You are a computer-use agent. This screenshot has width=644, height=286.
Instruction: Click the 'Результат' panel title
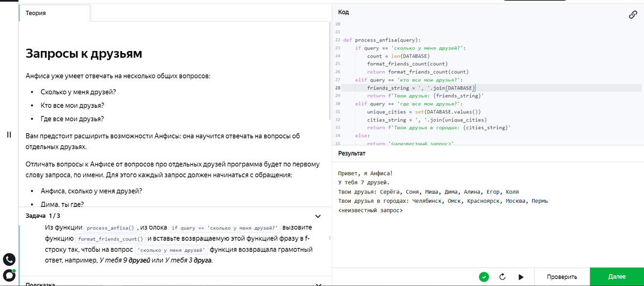pos(352,153)
